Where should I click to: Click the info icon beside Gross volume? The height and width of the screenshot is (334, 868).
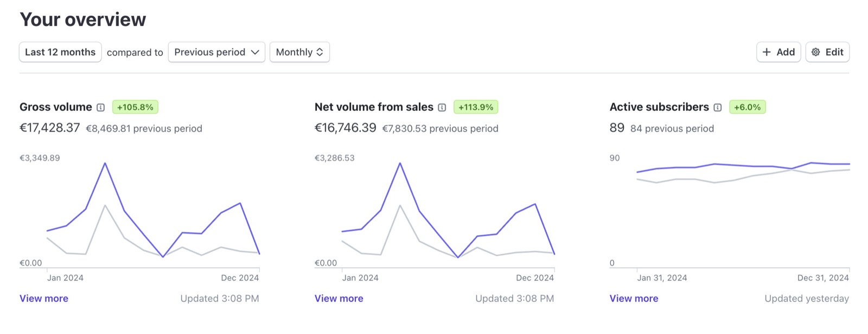(100, 108)
